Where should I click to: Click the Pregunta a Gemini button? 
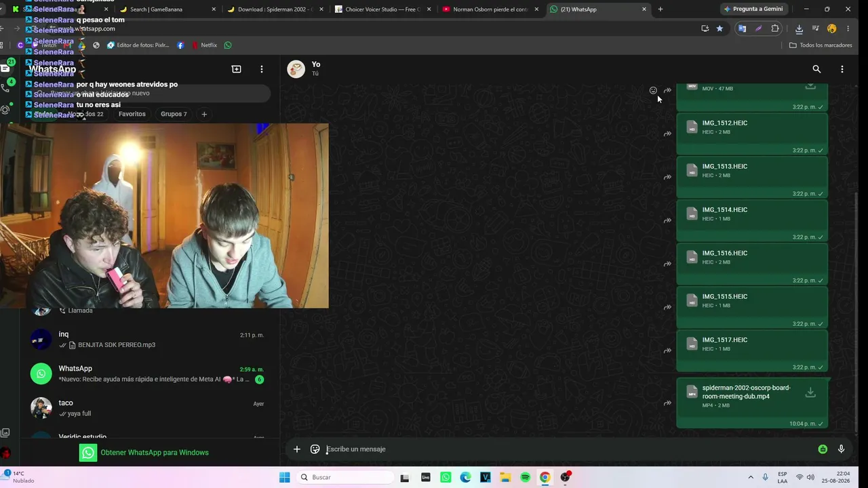click(x=753, y=9)
